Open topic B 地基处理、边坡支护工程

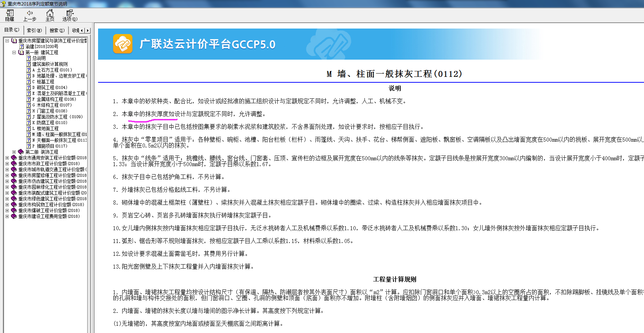tap(60, 76)
